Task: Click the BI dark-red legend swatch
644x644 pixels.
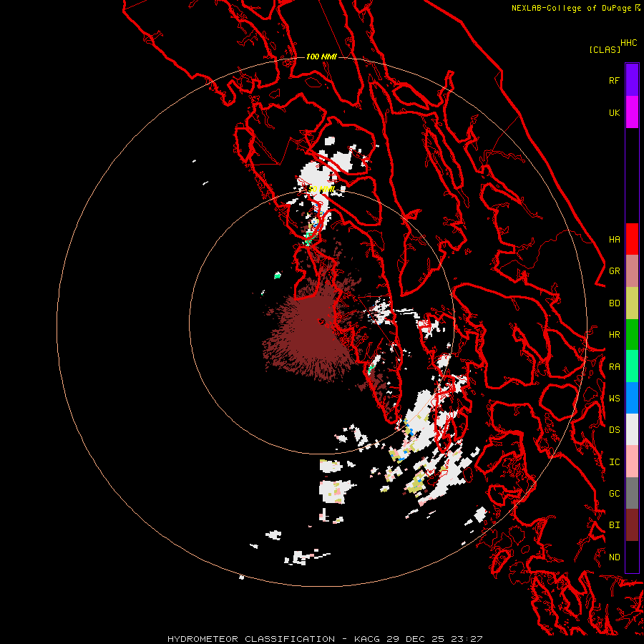Action: point(632,525)
